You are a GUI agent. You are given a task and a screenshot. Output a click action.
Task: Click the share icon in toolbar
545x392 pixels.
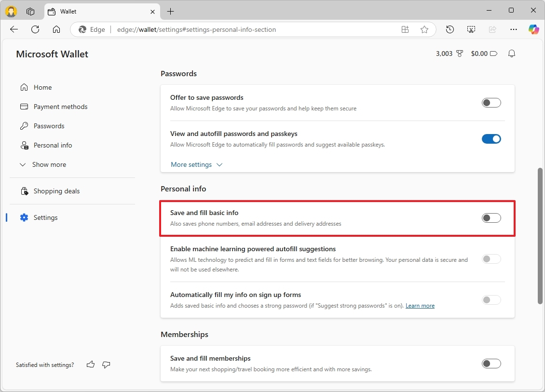(x=492, y=29)
